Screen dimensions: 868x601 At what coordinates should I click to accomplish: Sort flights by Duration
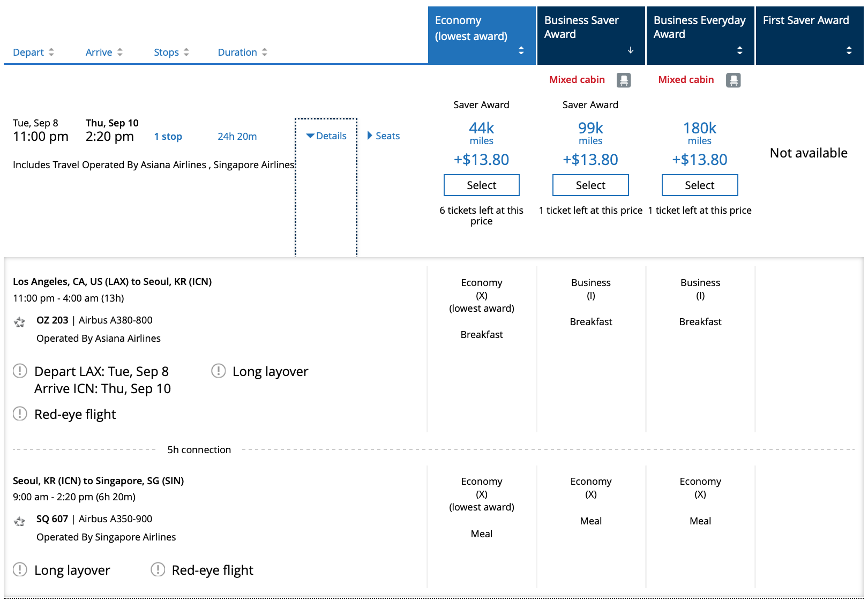tap(242, 52)
